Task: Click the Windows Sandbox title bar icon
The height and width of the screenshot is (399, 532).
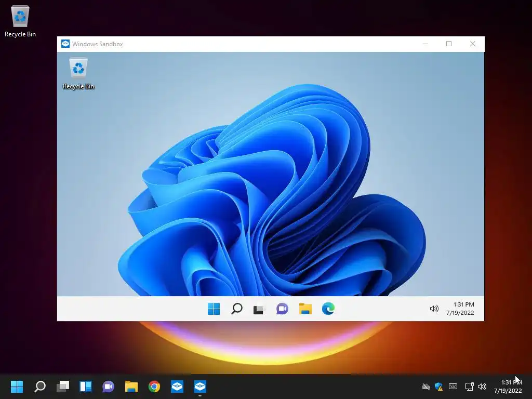Action: tap(65, 44)
